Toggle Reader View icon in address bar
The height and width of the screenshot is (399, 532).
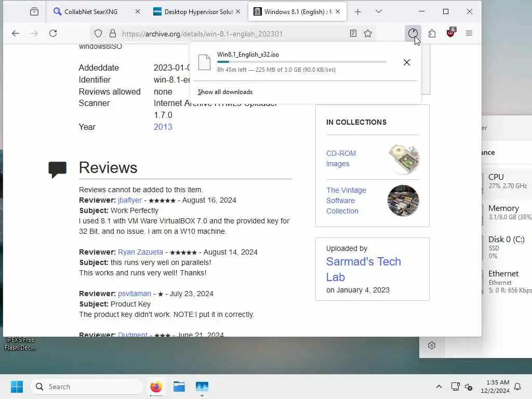coord(353,33)
